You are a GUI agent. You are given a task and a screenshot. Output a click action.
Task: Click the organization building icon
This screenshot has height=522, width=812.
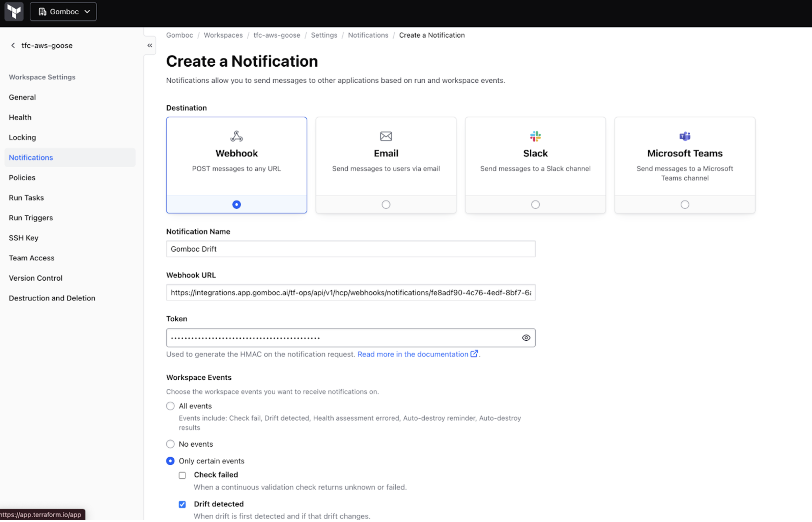coord(42,12)
